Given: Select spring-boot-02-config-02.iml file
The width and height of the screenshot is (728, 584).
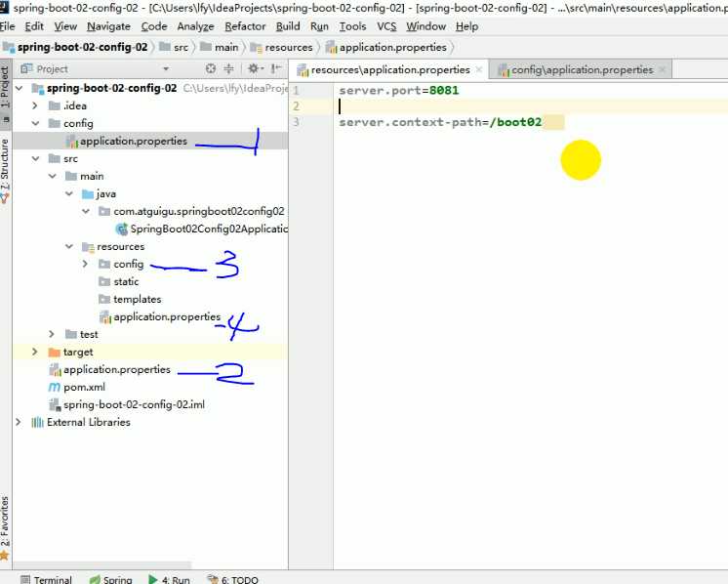Looking at the screenshot, I should click(x=127, y=405).
